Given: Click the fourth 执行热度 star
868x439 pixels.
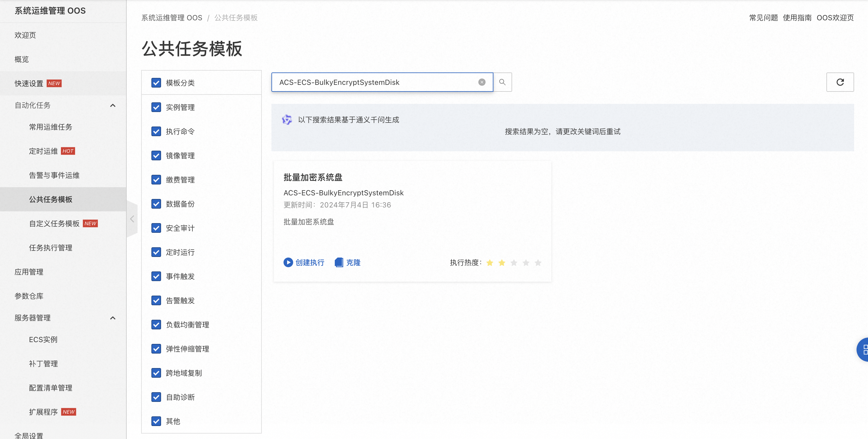Looking at the screenshot, I should (x=526, y=262).
